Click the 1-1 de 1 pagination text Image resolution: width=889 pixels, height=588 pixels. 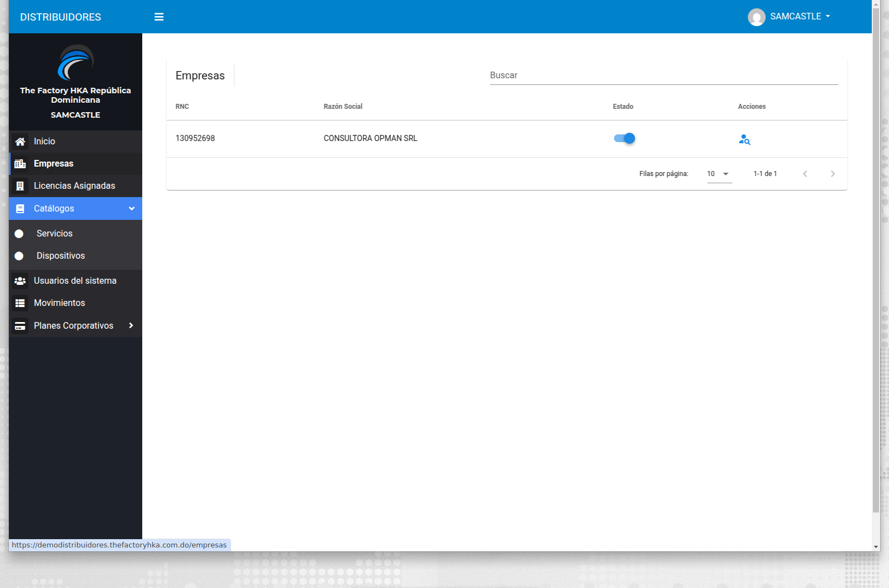coord(765,174)
